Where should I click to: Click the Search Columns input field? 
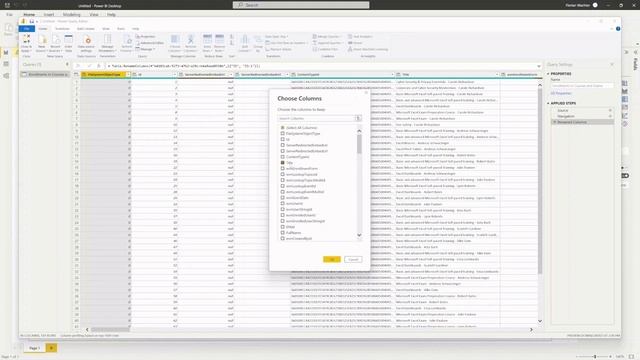[316, 118]
